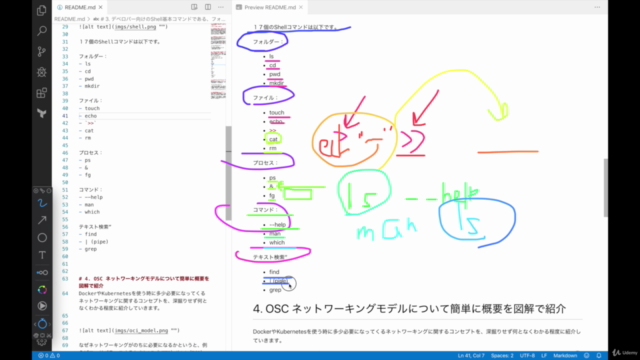Open the Debug view bug icon

[x=42, y=72]
